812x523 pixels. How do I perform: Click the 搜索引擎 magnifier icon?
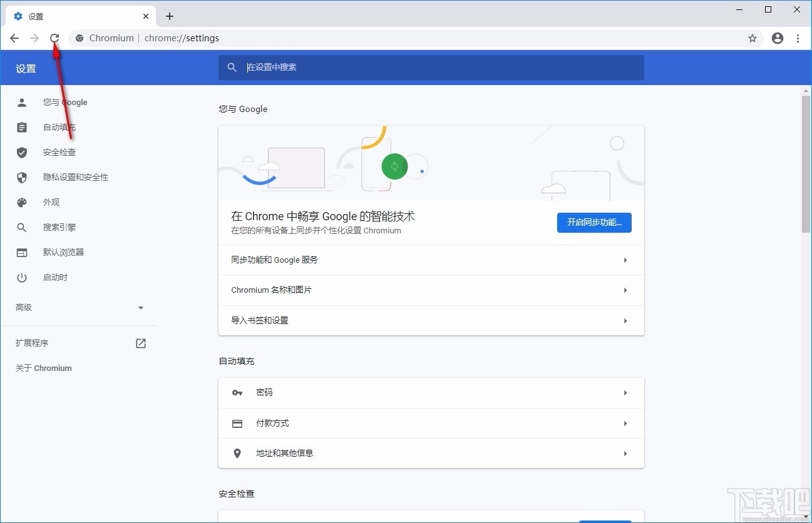point(21,227)
